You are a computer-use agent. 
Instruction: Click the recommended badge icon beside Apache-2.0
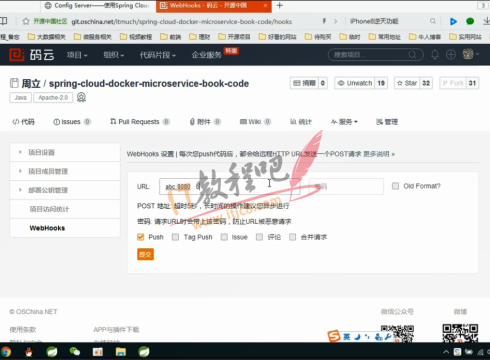(x=81, y=97)
